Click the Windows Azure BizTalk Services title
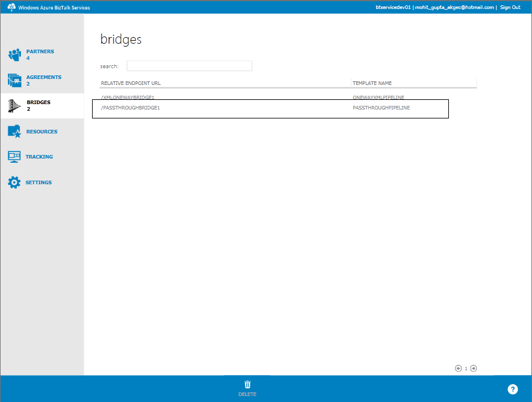This screenshot has height=402, width=532. [54, 7]
